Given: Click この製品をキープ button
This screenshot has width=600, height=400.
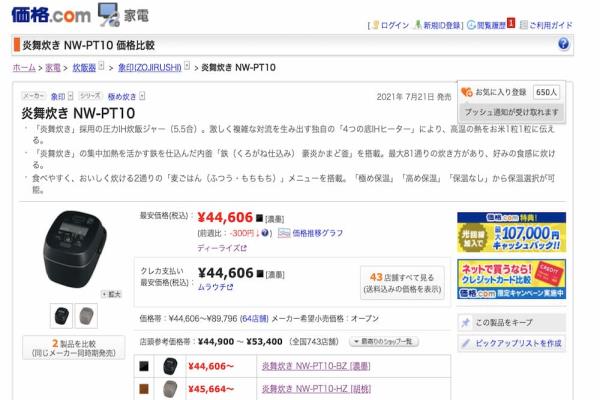Looking at the screenshot, I should 511,323.
